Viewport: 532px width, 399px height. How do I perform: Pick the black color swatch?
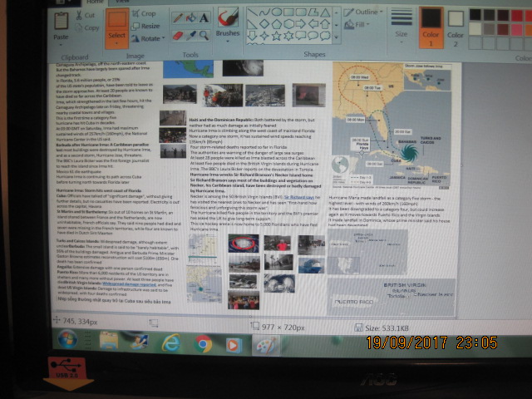pyautogui.click(x=475, y=14)
